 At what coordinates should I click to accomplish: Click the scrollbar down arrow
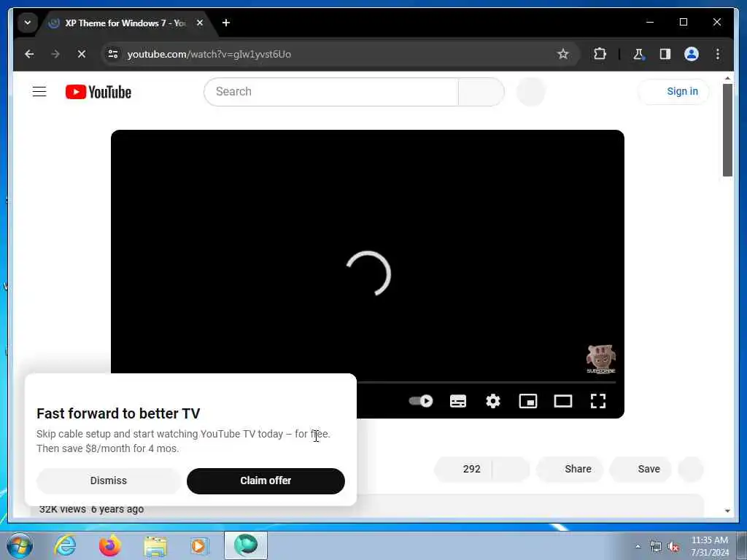tap(727, 511)
